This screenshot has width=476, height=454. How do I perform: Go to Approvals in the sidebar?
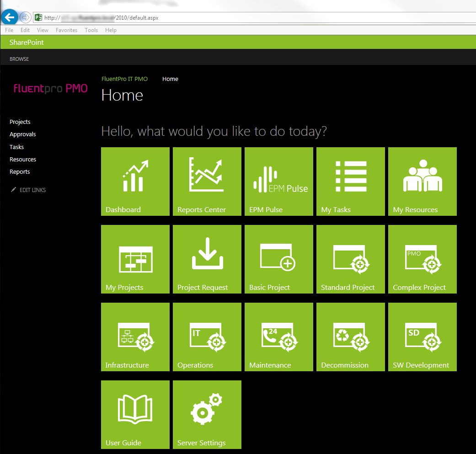click(x=23, y=134)
